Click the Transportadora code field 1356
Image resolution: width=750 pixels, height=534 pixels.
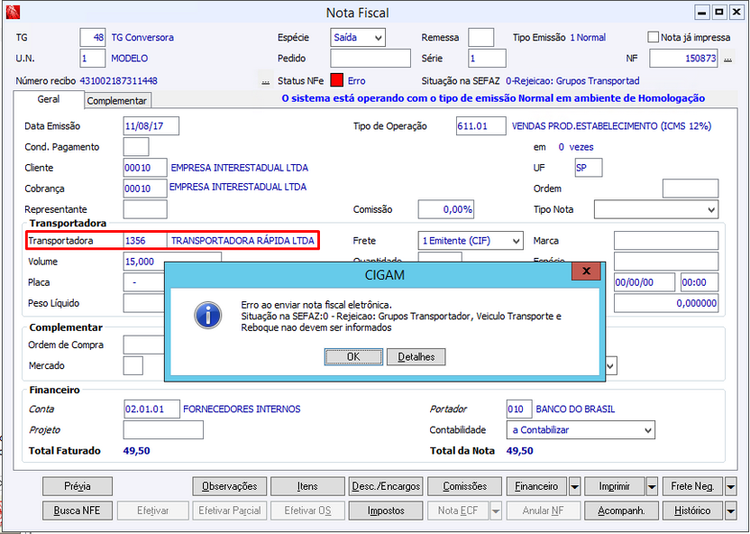pos(145,241)
